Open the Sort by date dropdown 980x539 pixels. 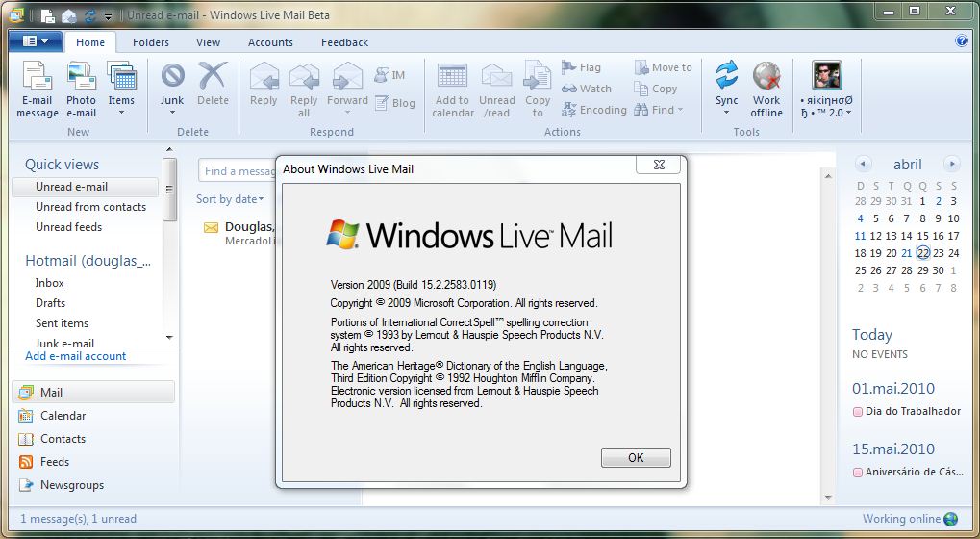coord(230,199)
